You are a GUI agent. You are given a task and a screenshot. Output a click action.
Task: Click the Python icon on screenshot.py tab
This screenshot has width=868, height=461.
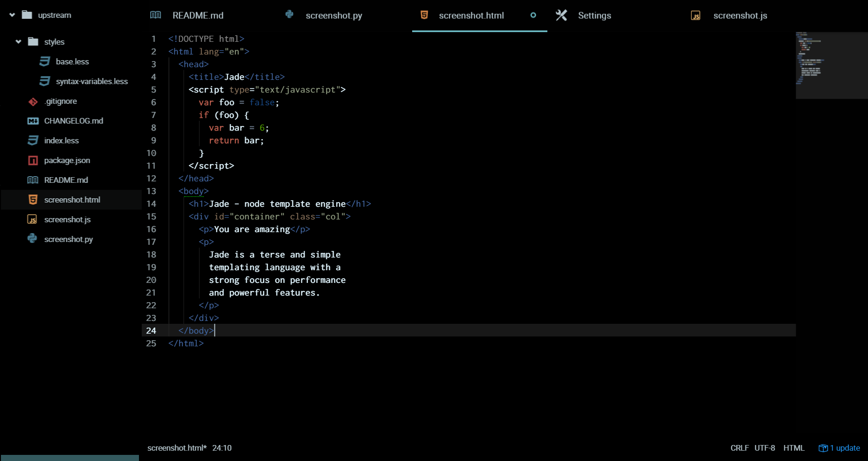pyautogui.click(x=290, y=15)
